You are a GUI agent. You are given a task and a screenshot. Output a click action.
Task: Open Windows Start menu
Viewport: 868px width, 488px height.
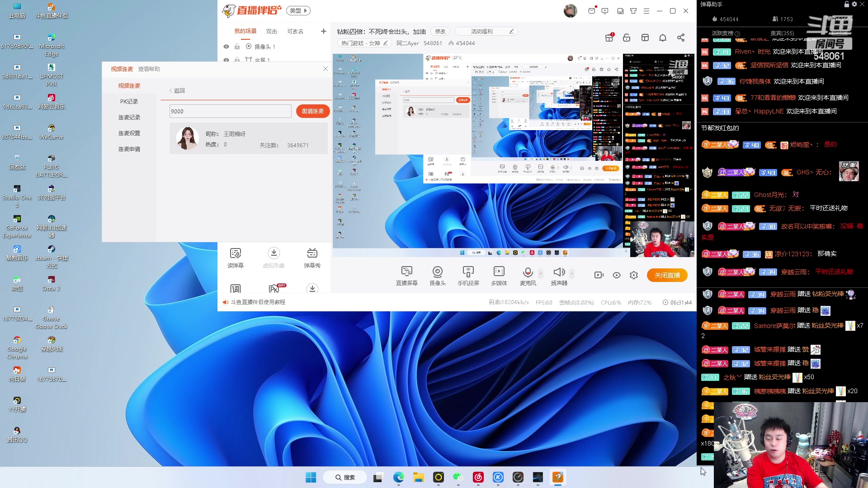[311, 477]
